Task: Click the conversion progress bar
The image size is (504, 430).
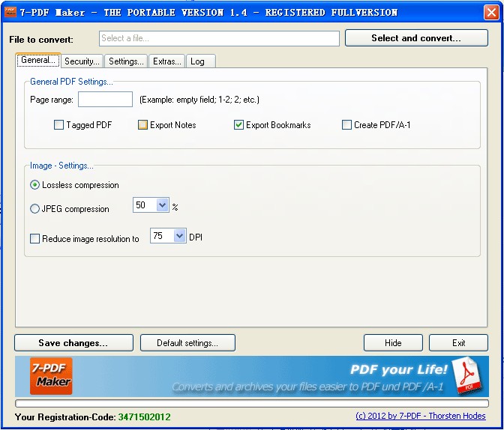Action: point(252,403)
